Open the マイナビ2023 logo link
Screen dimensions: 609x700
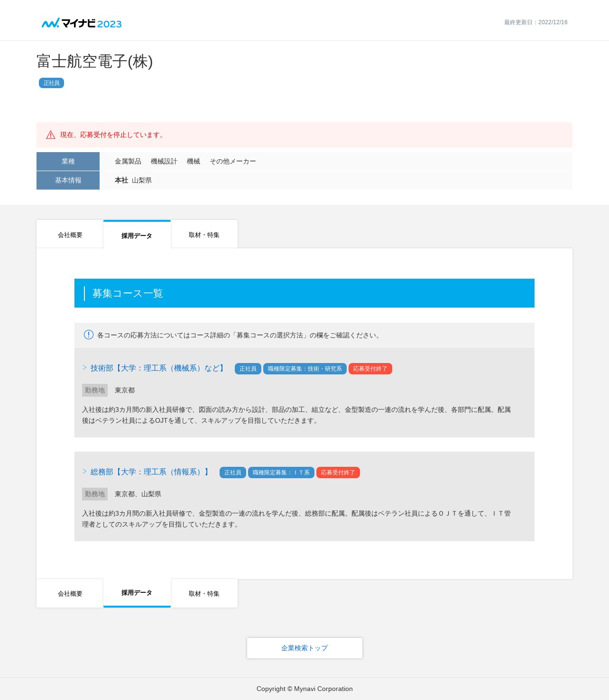[82, 23]
